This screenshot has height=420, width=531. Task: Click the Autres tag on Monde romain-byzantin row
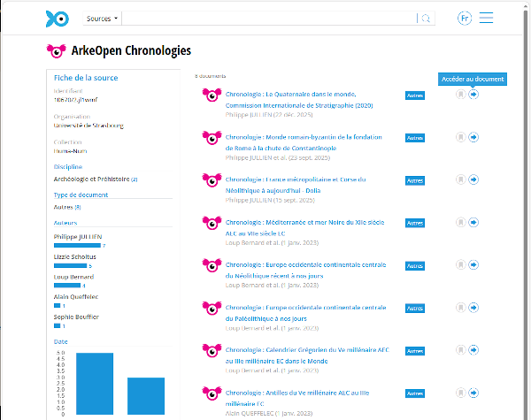(x=415, y=138)
